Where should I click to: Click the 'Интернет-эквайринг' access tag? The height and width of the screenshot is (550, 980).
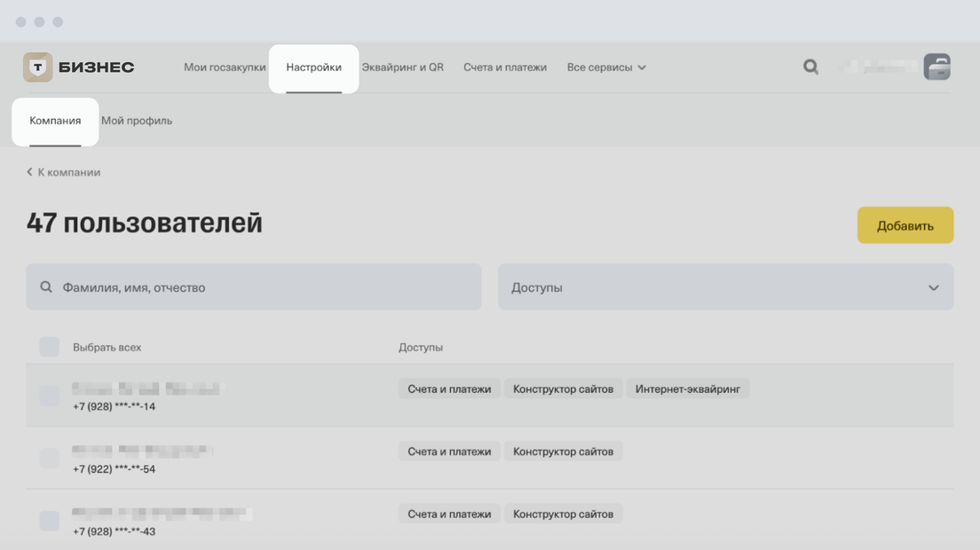[x=687, y=389]
